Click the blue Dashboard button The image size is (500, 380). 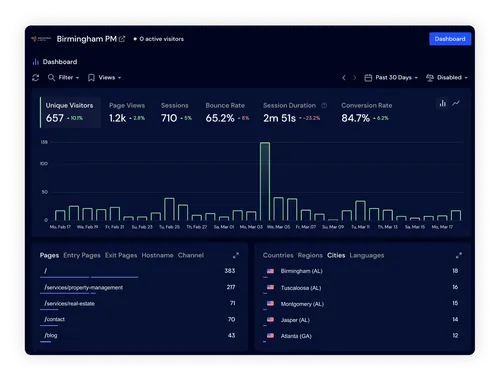point(450,39)
